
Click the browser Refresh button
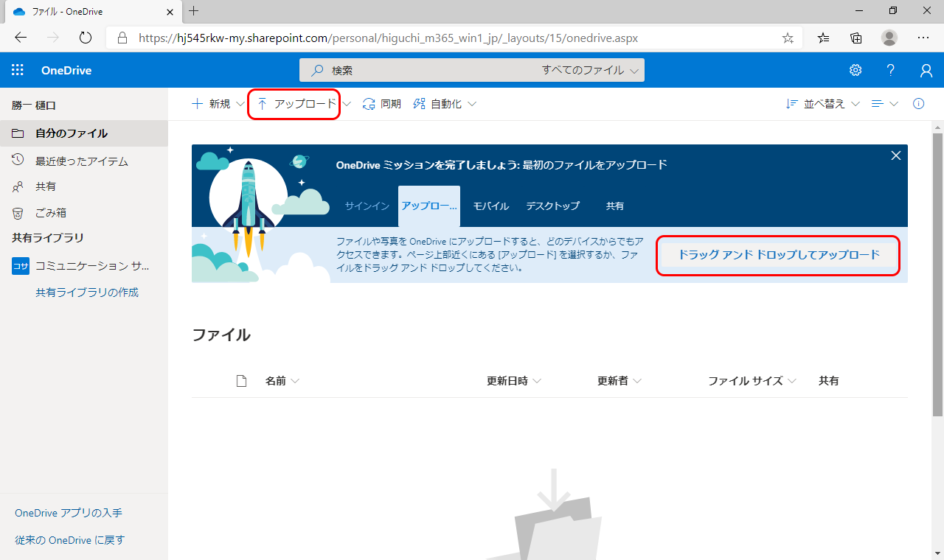pyautogui.click(x=85, y=38)
